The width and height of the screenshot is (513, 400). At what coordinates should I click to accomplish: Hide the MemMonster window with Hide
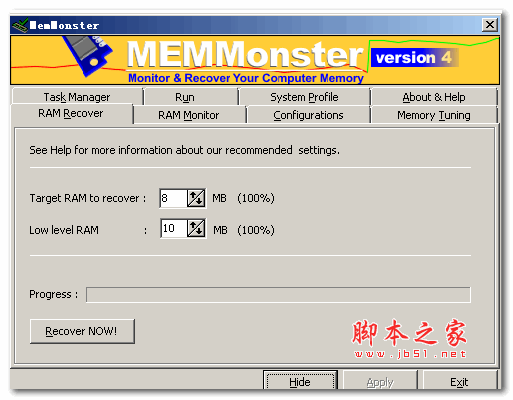(300, 381)
